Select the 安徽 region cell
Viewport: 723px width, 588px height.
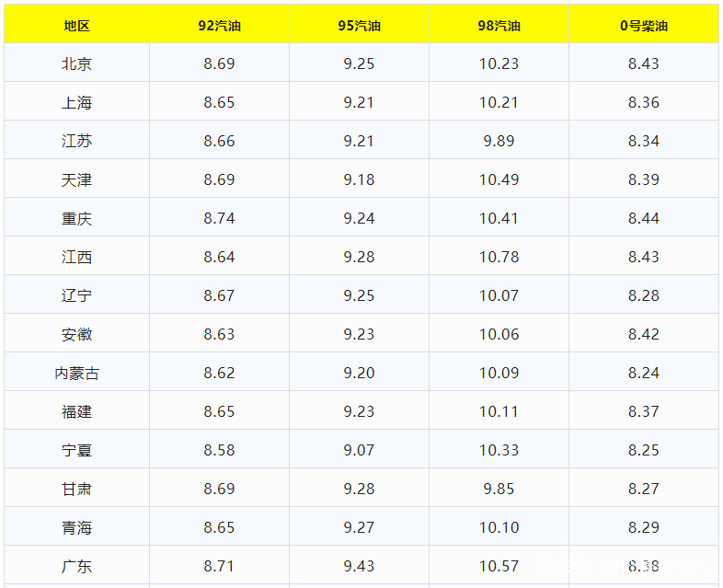pos(76,334)
